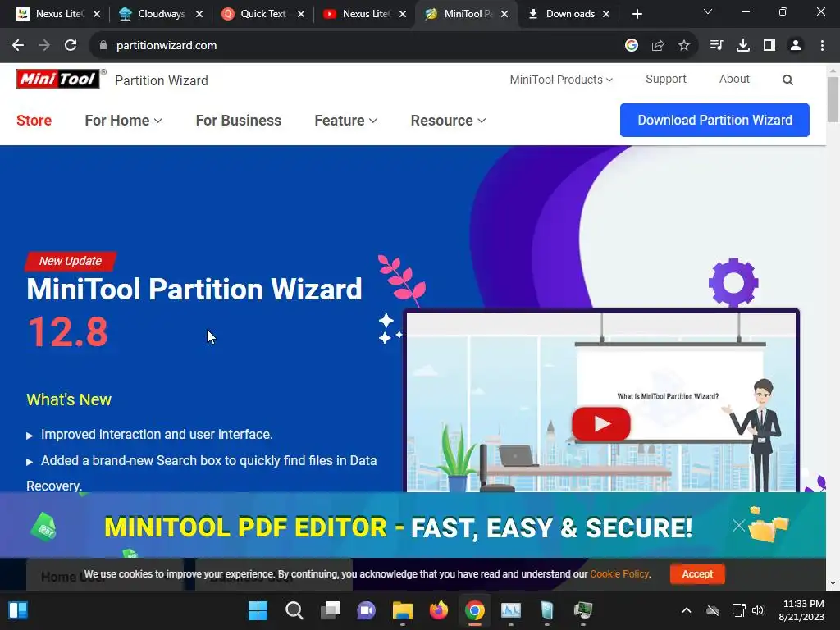Open the Teams Chat taskbar icon
840x630 pixels.
(x=367, y=610)
